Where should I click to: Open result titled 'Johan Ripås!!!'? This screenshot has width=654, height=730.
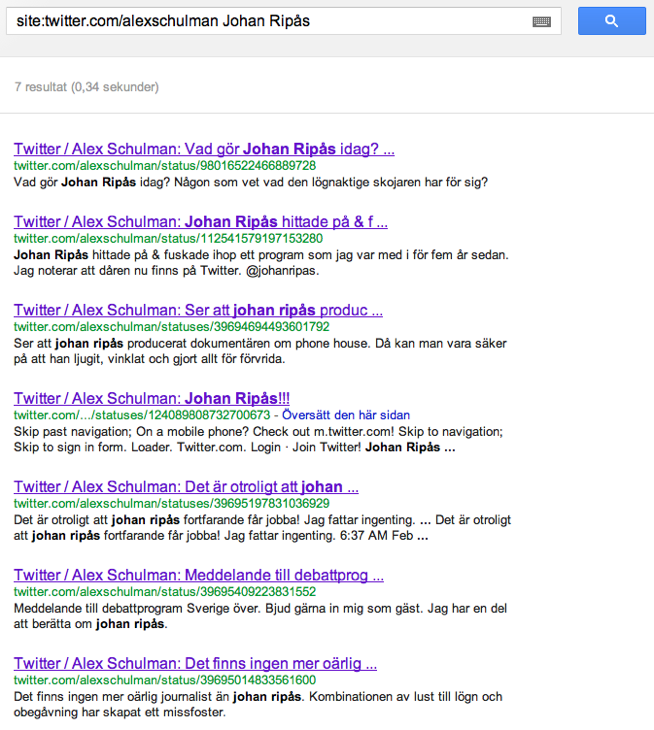[152, 399]
